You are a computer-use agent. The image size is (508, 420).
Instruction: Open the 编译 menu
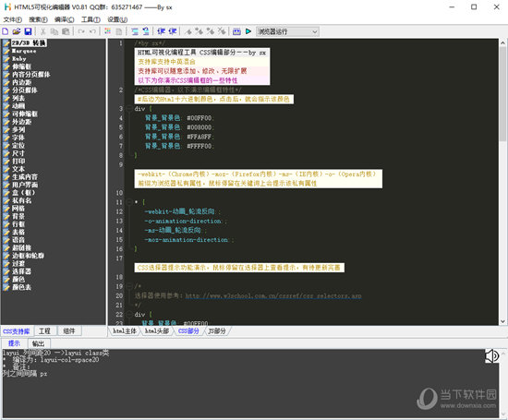[x=64, y=19]
